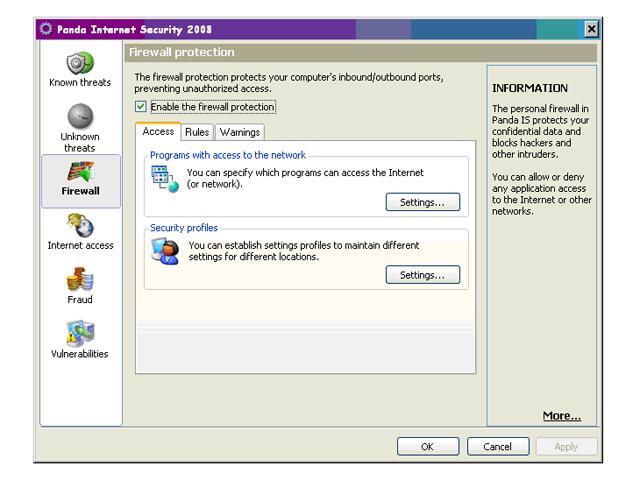The width and height of the screenshot is (640, 480).
Task: Select the Firewall brick wall icon
Action: (x=80, y=171)
